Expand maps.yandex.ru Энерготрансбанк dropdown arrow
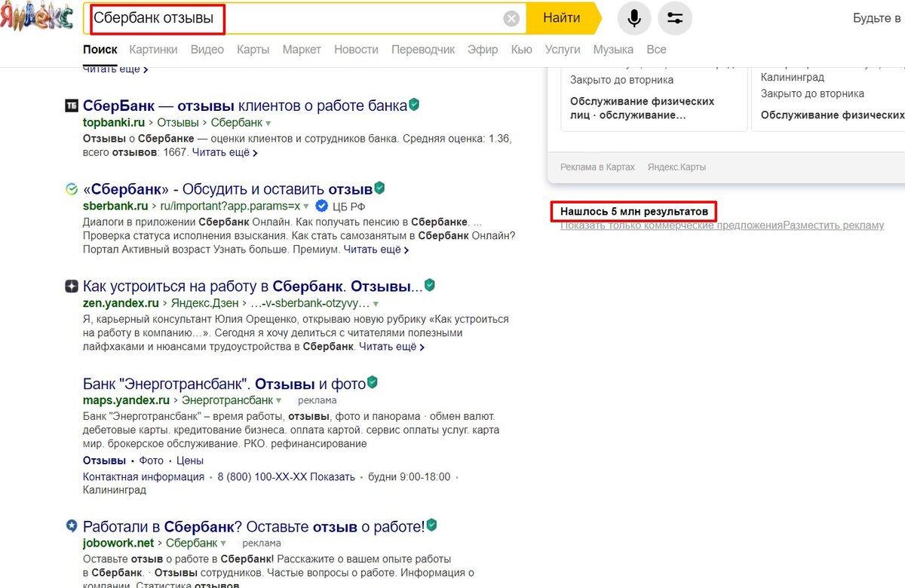 click(x=279, y=401)
